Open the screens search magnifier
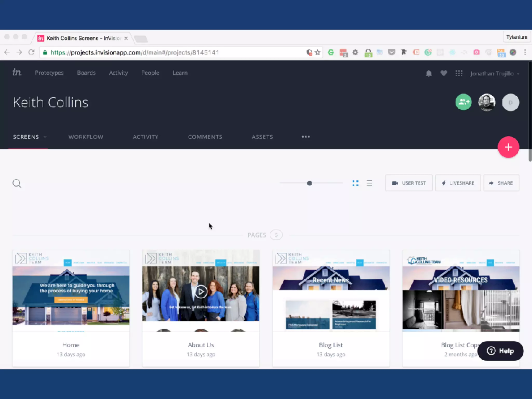This screenshot has height=399, width=532. (x=17, y=183)
